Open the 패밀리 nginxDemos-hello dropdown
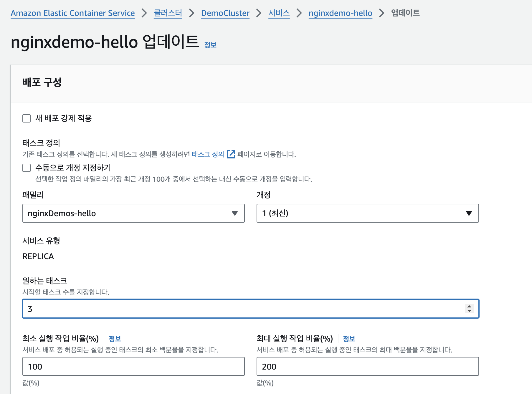The width and height of the screenshot is (532, 394). 133,213
